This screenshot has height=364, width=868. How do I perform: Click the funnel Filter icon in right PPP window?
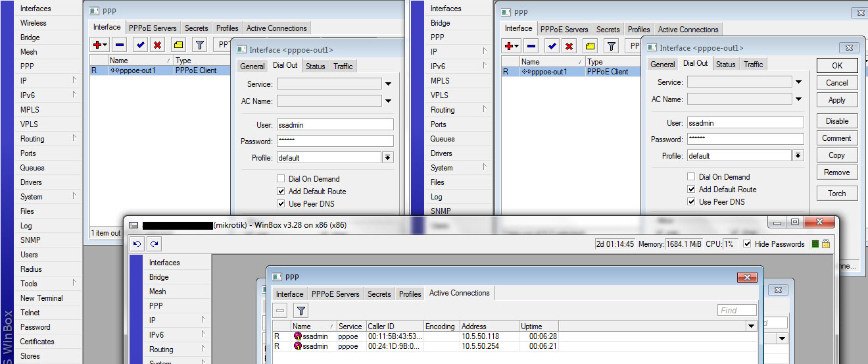[x=612, y=46]
